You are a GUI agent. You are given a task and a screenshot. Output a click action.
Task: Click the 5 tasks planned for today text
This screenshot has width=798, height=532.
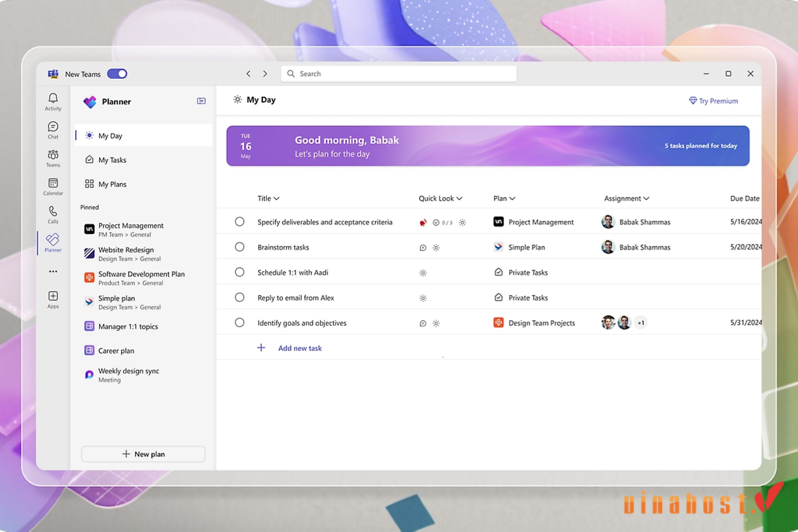point(701,146)
